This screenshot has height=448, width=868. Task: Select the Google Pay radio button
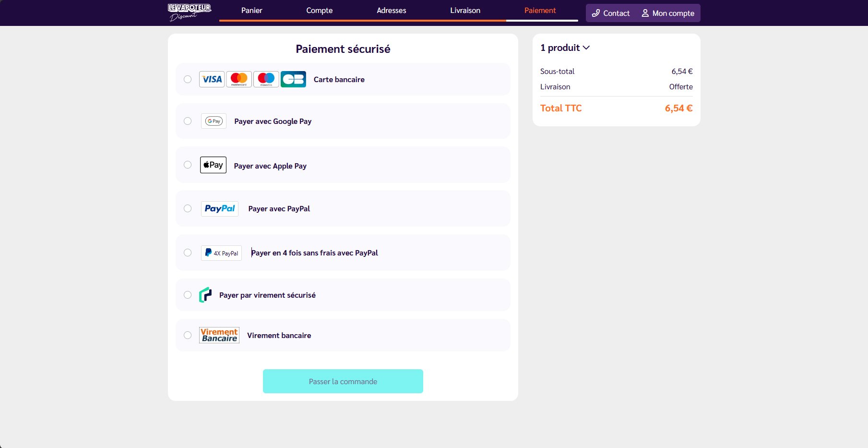188,121
